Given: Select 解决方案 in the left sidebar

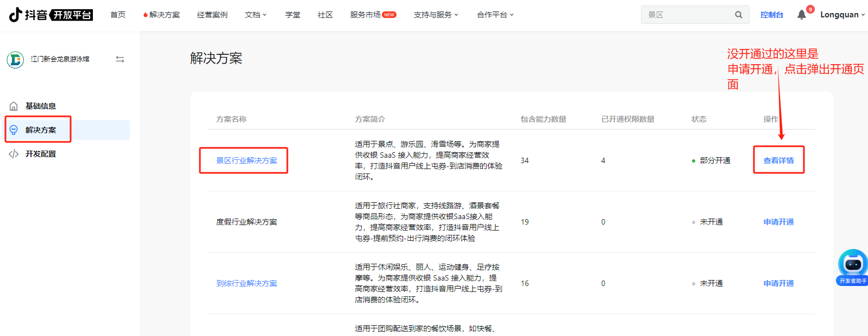Looking at the screenshot, I should pyautogui.click(x=41, y=130).
